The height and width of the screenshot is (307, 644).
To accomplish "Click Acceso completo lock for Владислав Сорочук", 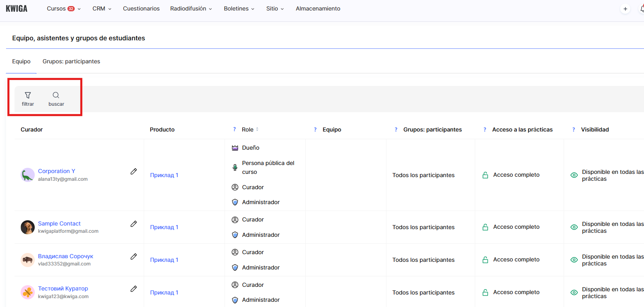I will tap(485, 260).
